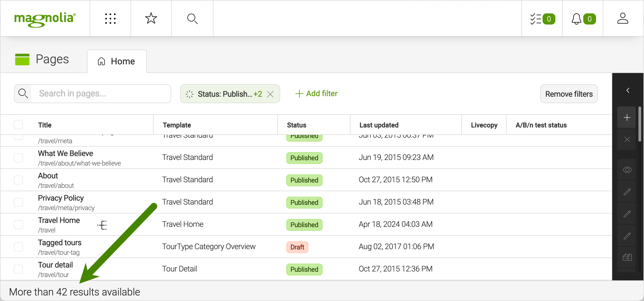This screenshot has width=644, height=301.
Task: Click the search magnifier in top bar
Action: 192,19
